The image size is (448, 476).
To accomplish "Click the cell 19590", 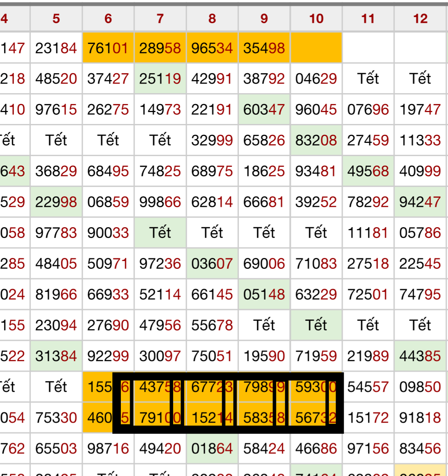I will click(x=264, y=356).
